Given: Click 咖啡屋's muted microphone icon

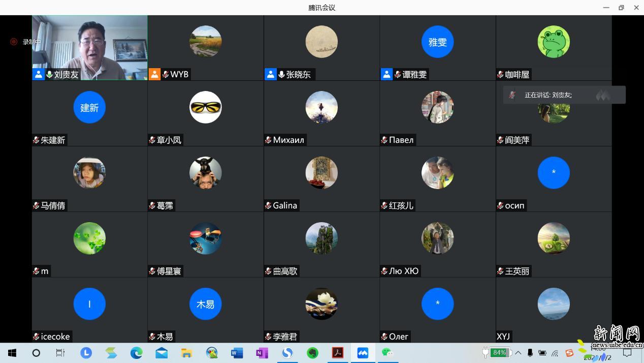Looking at the screenshot, I should point(500,74).
